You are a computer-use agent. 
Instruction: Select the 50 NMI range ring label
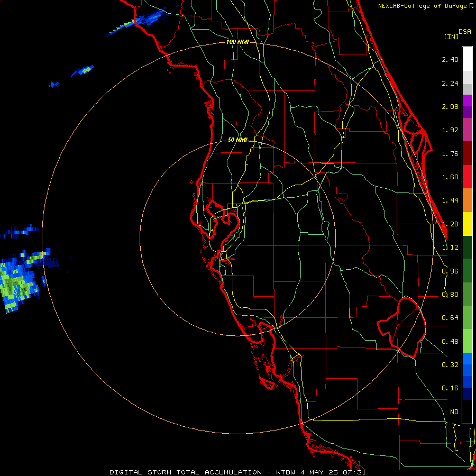point(237,140)
